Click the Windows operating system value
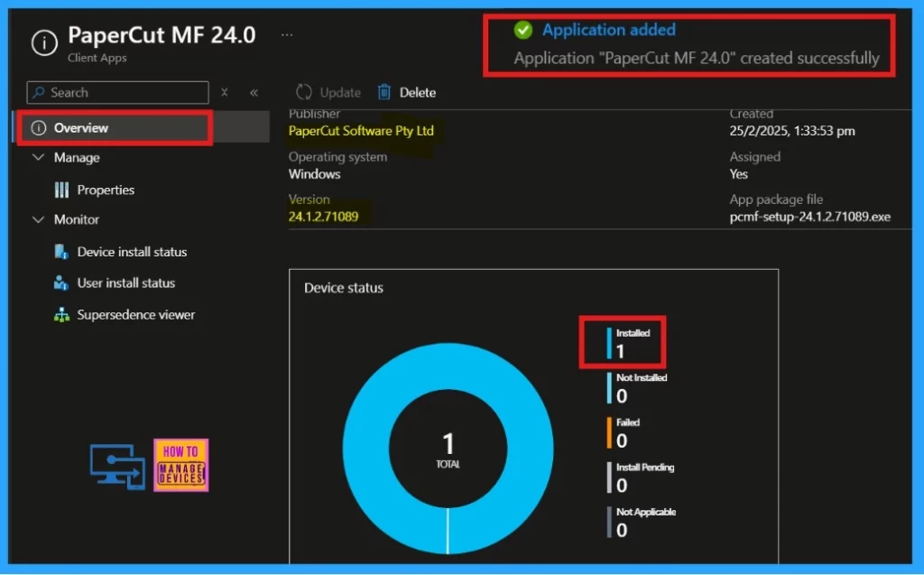 [315, 174]
